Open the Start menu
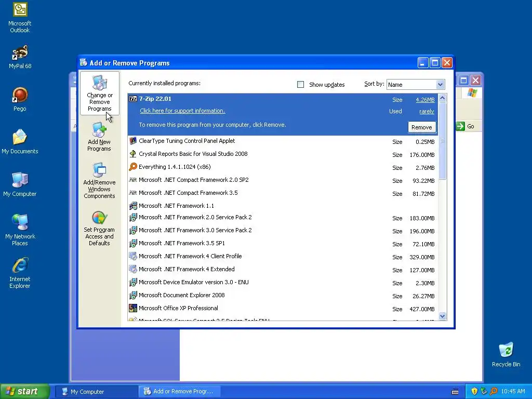This screenshot has width=532, height=399. [x=25, y=391]
